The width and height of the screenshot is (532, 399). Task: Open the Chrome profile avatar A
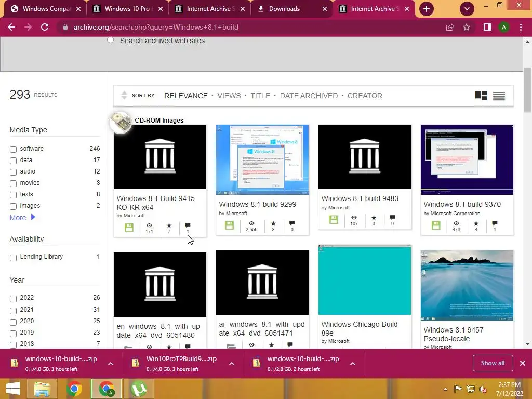(x=504, y=27)
